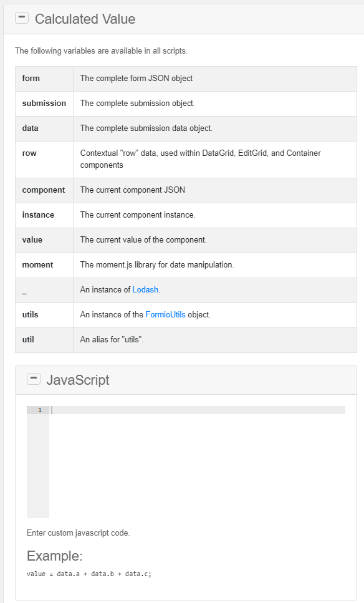Click the Calculated Value panel header
The width and height of the screenshot is (364, 603).
coord(85,19)
